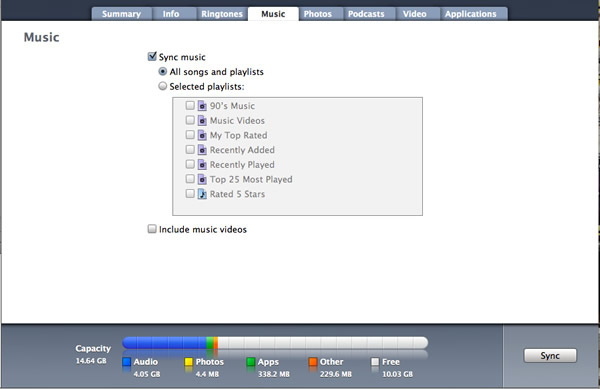Check the Recently Added playlist checkbox
Viewport: 600px width, 389px height.
190,149
